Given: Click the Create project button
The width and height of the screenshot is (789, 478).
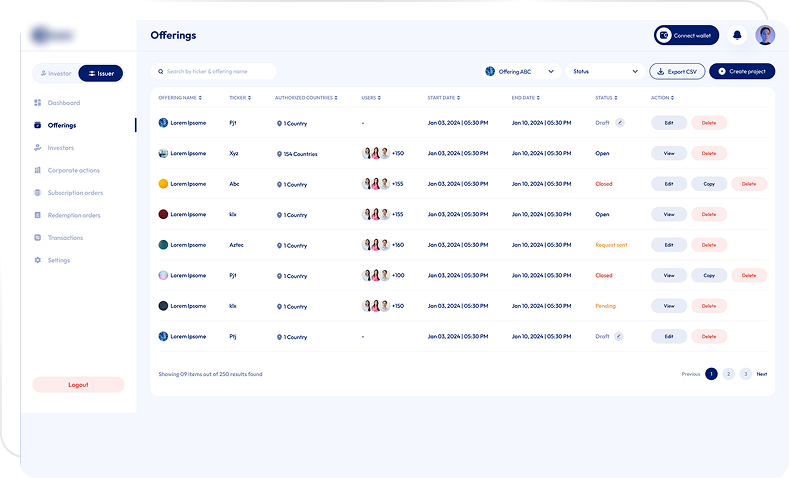Looking at the screenshot, I should 741,72.
